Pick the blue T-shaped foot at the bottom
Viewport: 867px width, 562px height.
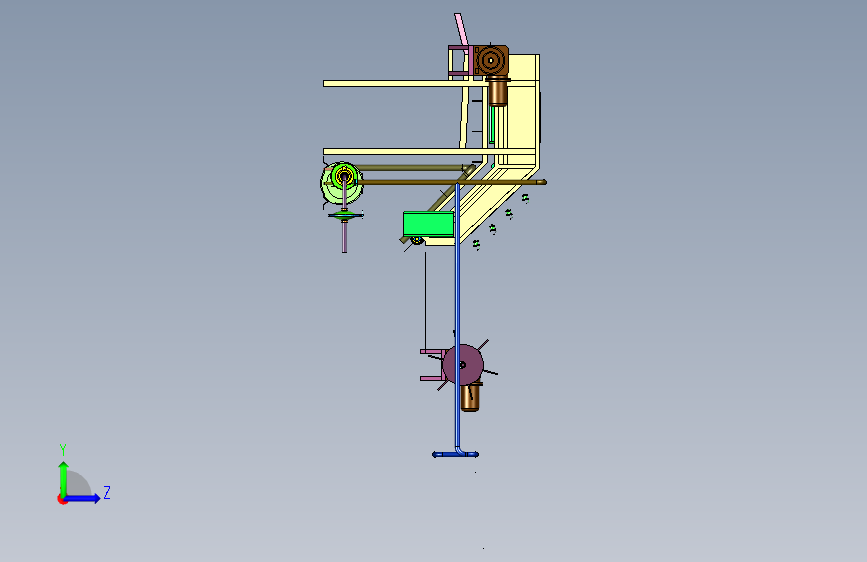[x=456, y=454]
